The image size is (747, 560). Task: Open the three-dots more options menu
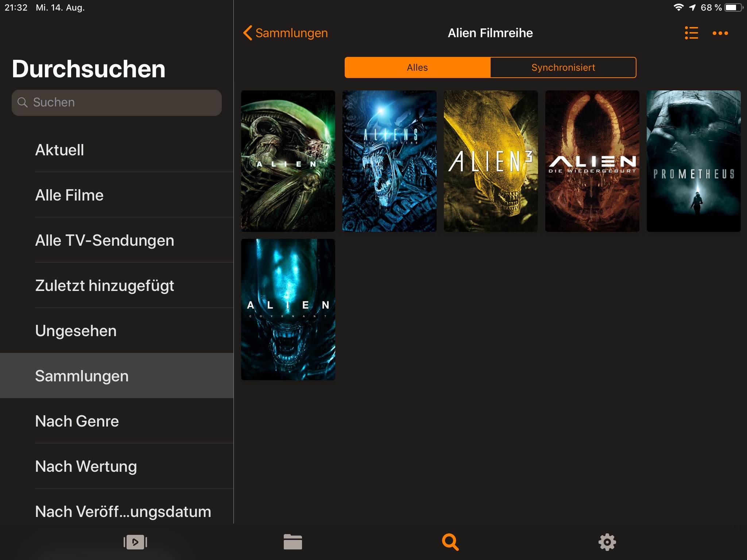(720, 33)
